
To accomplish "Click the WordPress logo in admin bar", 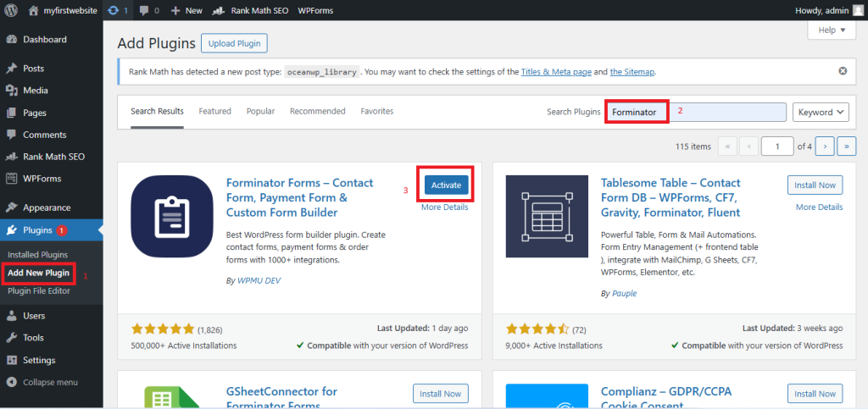I will [x=11, y=10].
